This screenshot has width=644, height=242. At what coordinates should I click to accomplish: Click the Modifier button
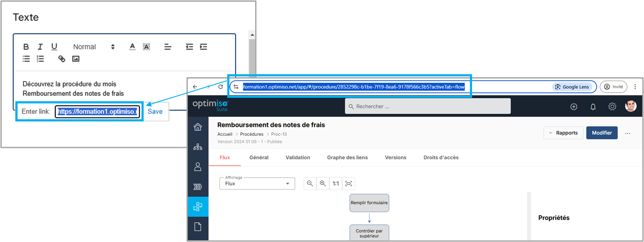pyautogui.click(x=602, y=133)
